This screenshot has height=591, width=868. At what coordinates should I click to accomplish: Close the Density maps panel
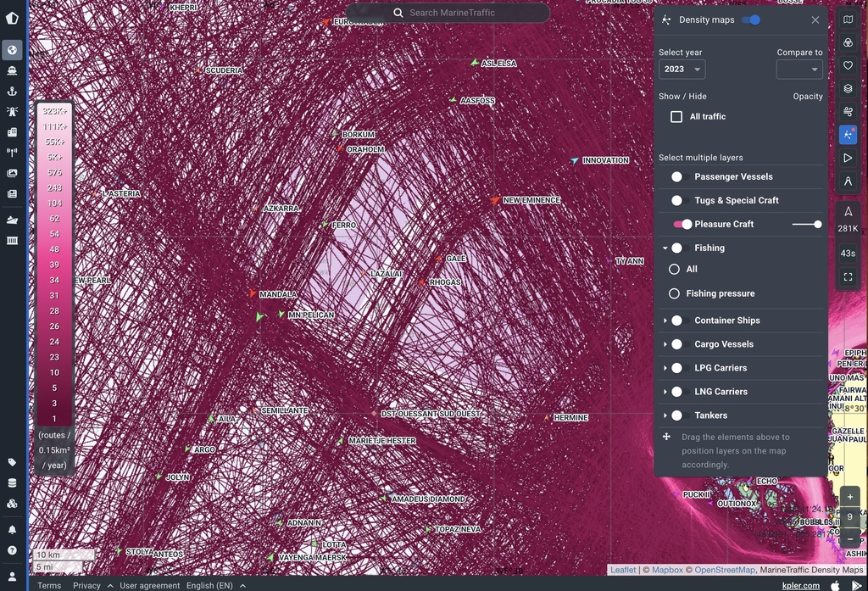(x=815, y=20)
